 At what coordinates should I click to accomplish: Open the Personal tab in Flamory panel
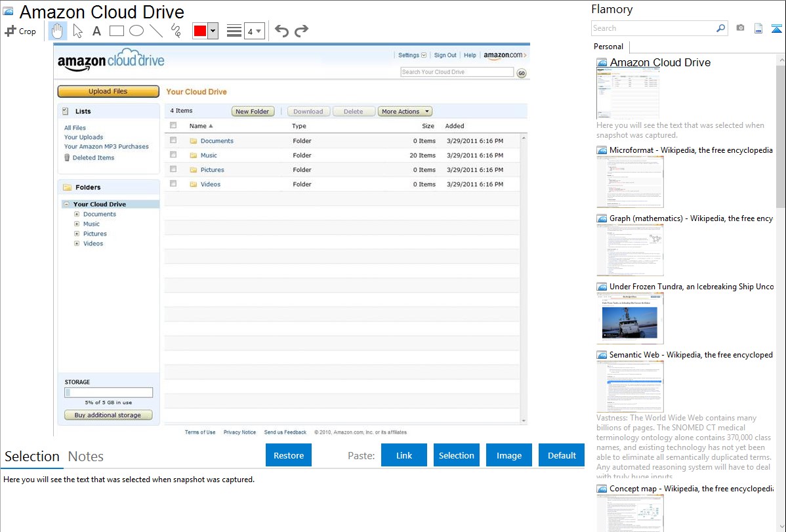point(609,47)
